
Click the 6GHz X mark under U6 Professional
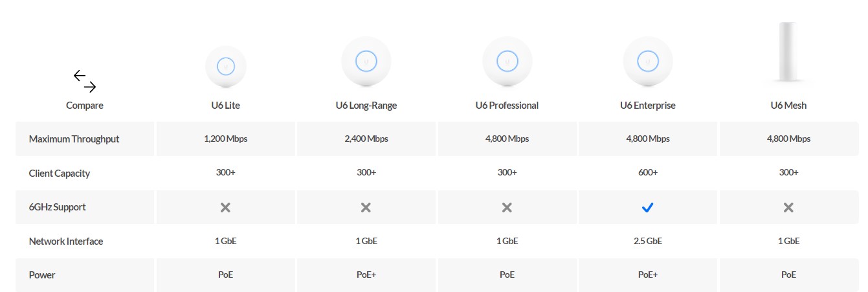point(507,207)
